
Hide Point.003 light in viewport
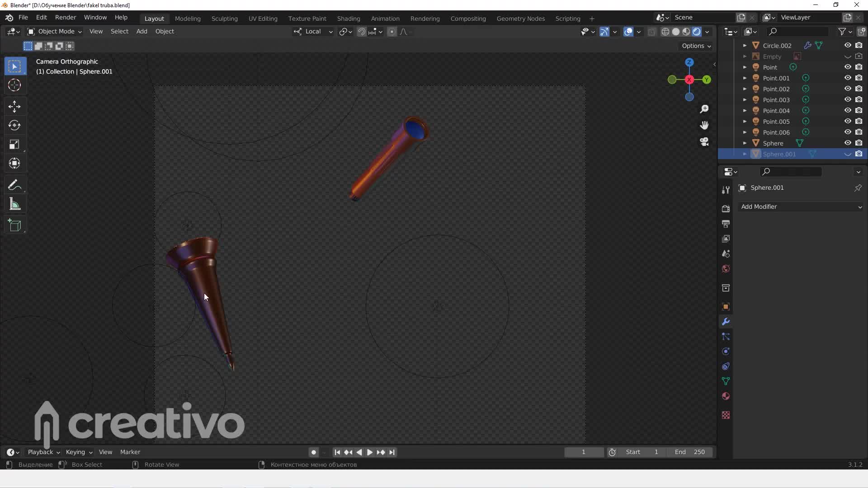tap(848, 99)
